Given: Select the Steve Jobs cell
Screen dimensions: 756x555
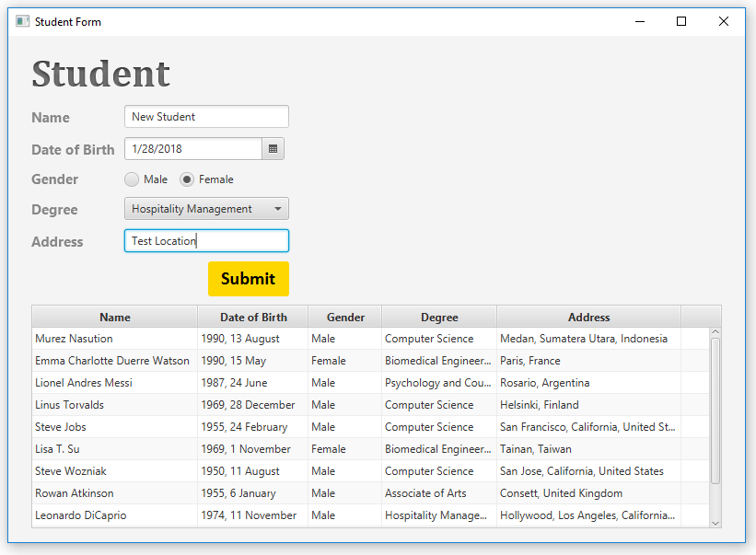Looking at the screenshot, I should 115,427.
